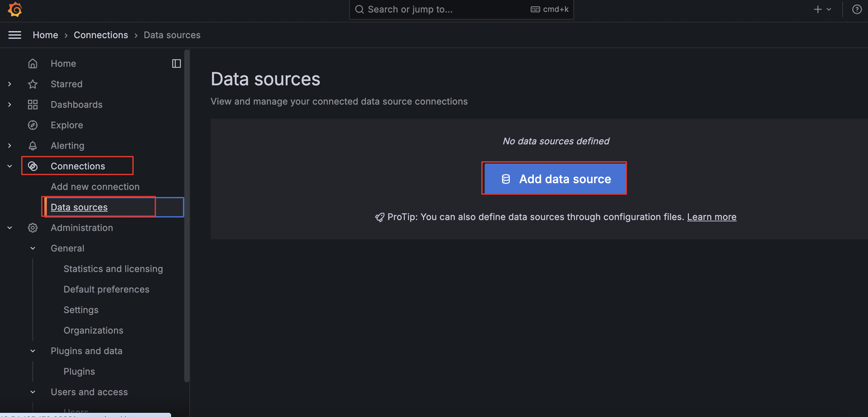Click the Alerting bell icon

tap(33, 146)
